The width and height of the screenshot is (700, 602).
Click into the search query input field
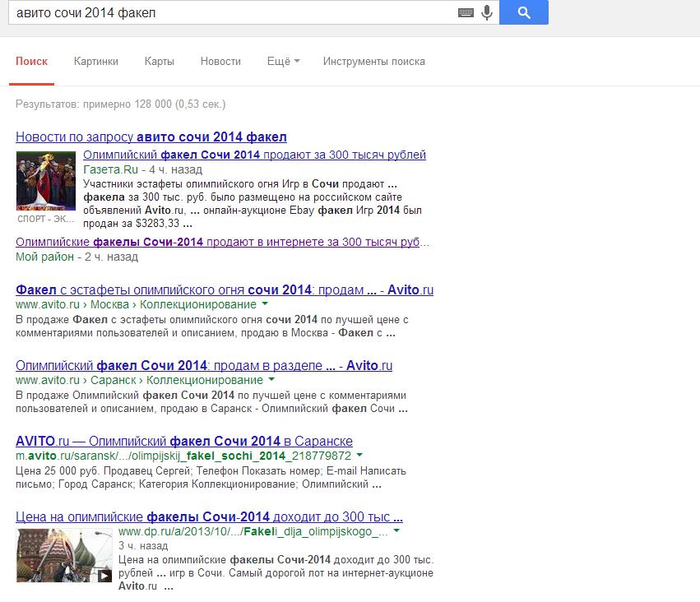point(230,12)
